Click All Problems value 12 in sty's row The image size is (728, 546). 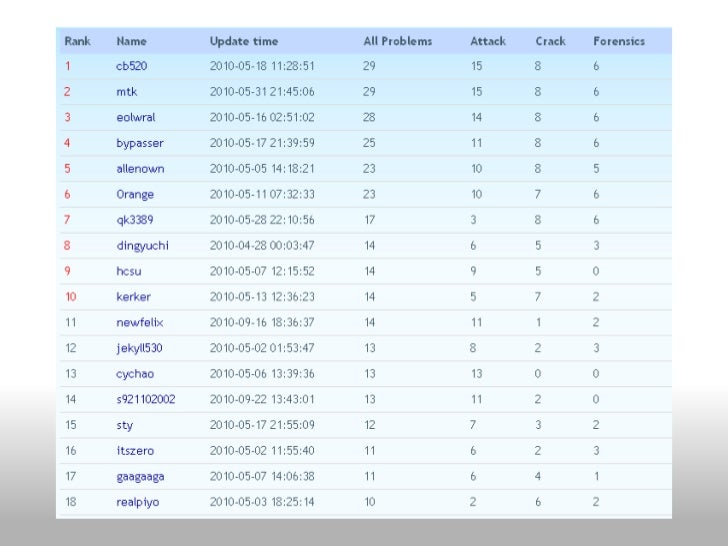(x=370, y=425)
